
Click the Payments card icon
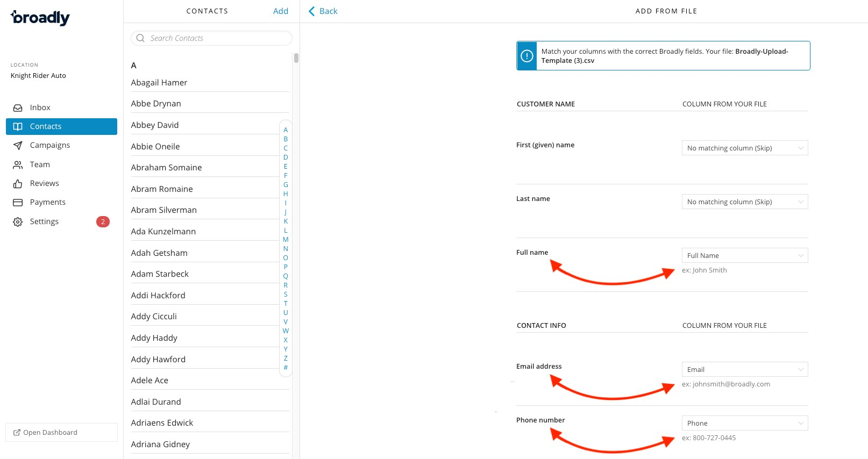click(x=18, y=202)
